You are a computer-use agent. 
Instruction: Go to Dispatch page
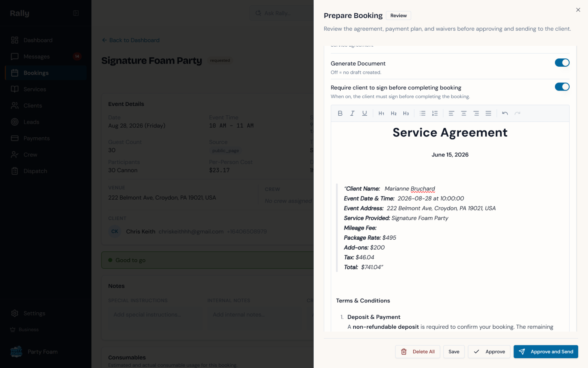pyautogui.click(x=46, y=171)
